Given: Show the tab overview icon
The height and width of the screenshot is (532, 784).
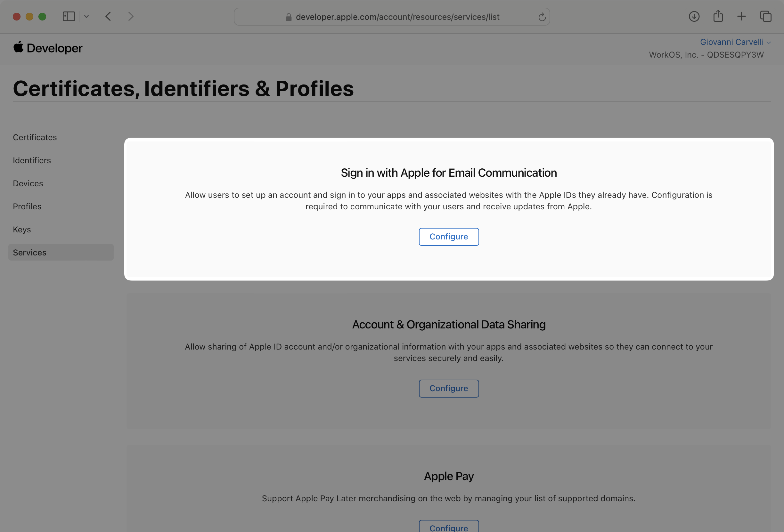Looking at the screenshot, I should [765, 16].
